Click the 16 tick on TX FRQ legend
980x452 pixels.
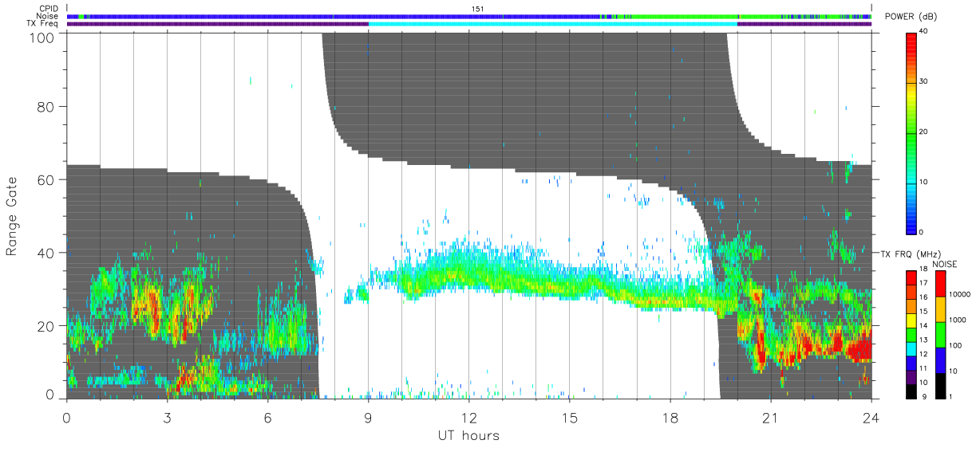pyautogui.click(x=924, y=297)
